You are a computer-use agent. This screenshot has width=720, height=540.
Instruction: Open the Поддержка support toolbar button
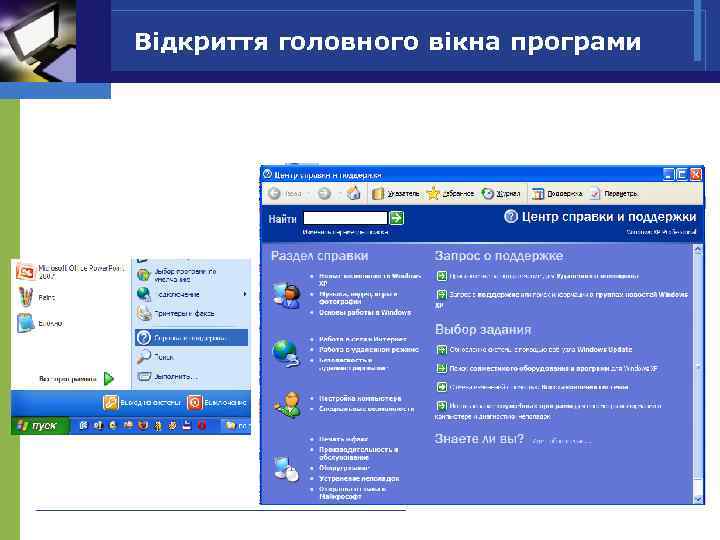point(557,194)
